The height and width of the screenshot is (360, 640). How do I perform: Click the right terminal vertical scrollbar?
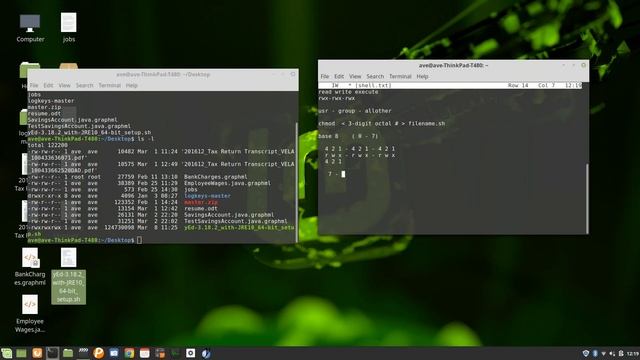coord(587,198)
